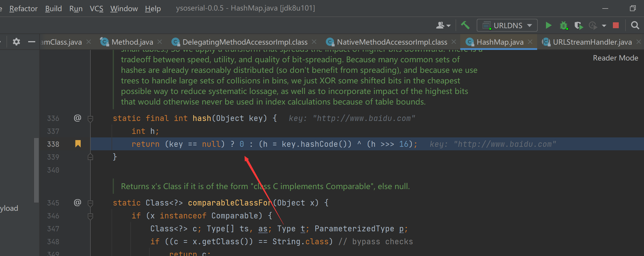Image resolution: width=644 pixels, height=256 pixels.
Task: Collapse the if block fold at line 346
Action: 90,216
